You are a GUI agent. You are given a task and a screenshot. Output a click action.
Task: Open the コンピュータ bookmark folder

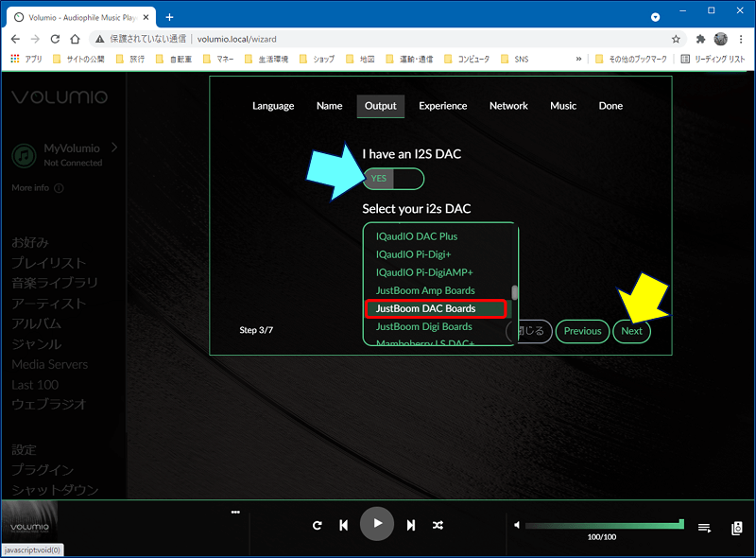coord(467,59)
